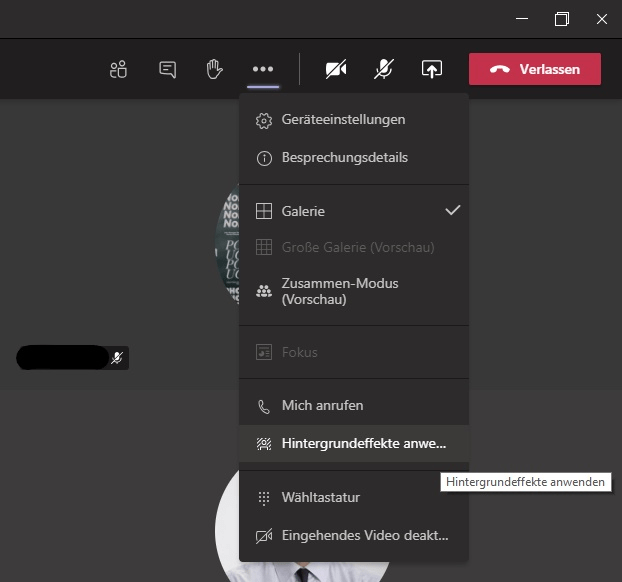Show the participants panel icon

(x=118, y=69)
